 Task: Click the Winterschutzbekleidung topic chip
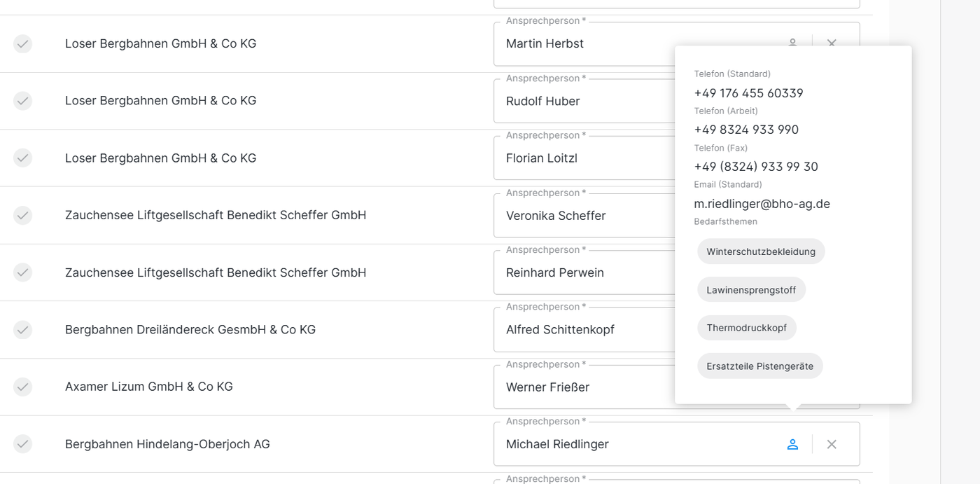click(761, 251)
